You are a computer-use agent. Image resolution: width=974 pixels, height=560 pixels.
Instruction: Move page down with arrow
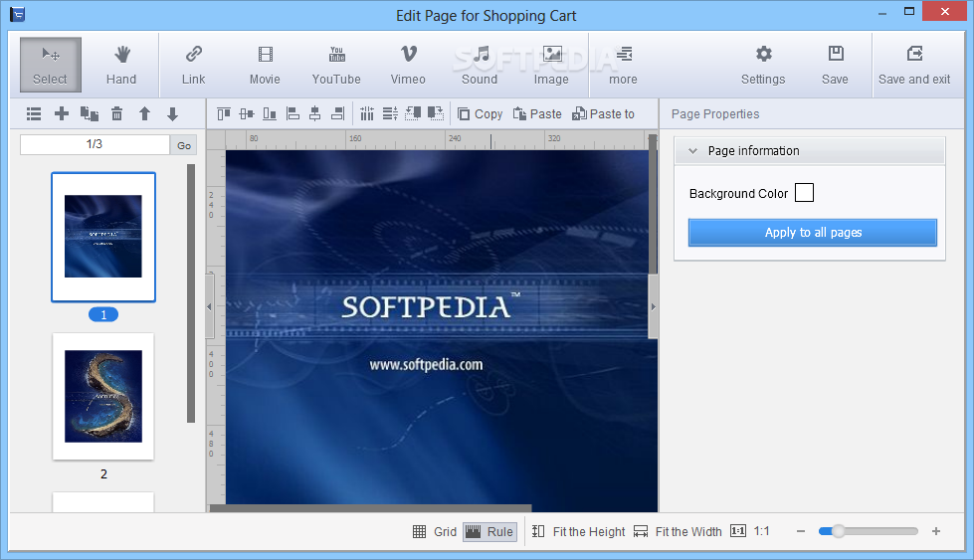173,113
